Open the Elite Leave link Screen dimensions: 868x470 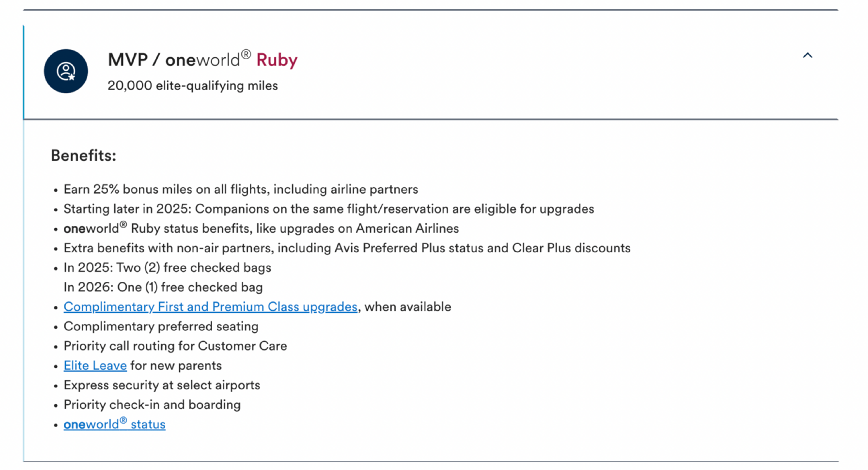tap(95, 366)
